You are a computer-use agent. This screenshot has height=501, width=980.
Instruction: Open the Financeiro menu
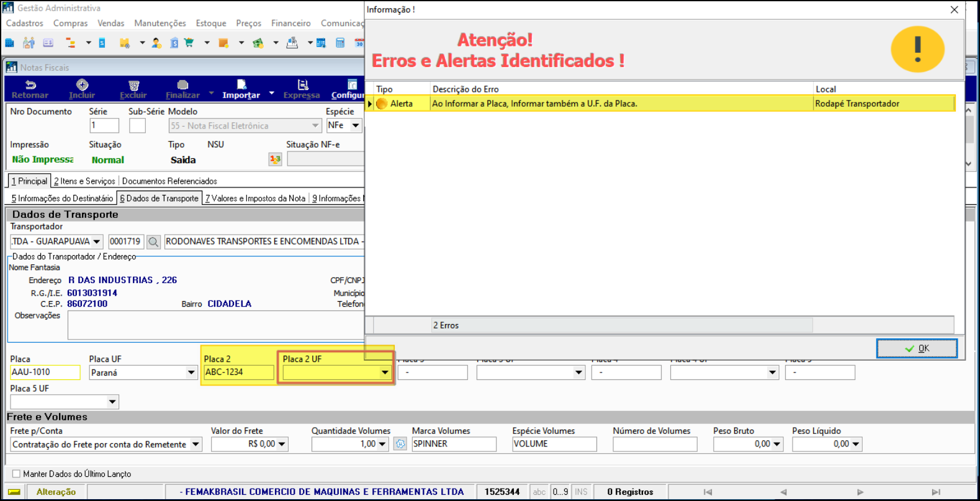point(291,24)
